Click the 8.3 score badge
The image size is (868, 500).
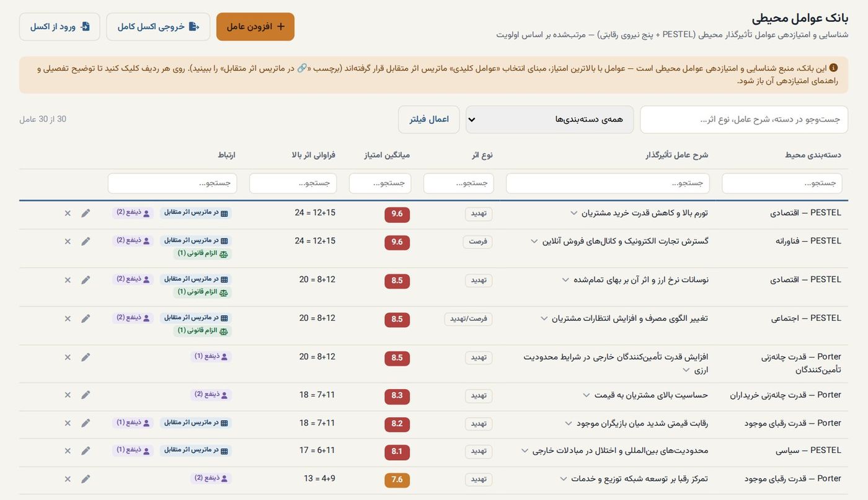coord(397,396)
